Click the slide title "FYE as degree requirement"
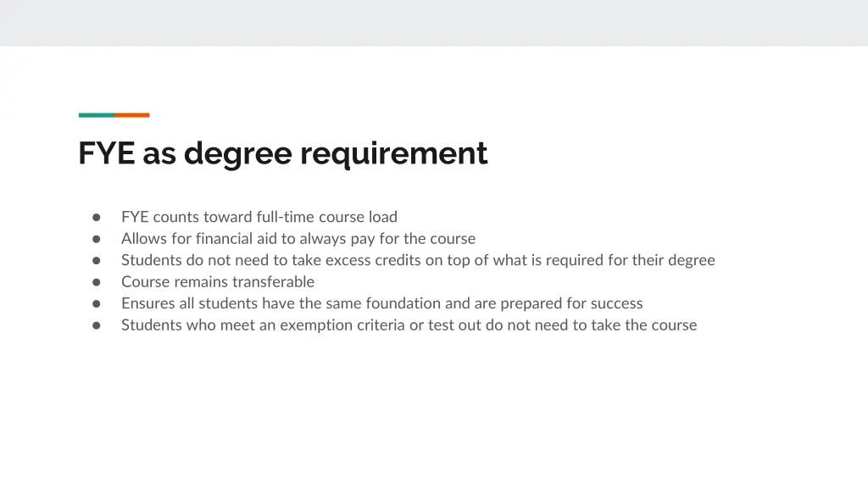868x488 pixels. pyautogui.click(x=282, y=153)
